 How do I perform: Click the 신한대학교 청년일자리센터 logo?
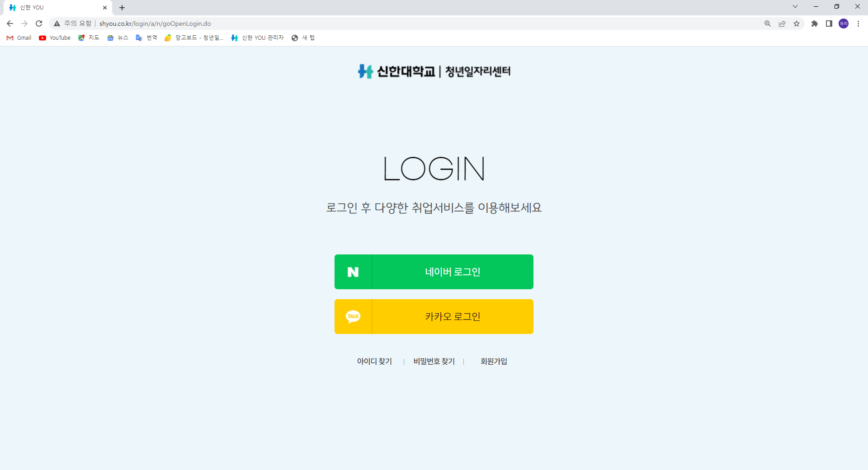(x=434, y=71)
